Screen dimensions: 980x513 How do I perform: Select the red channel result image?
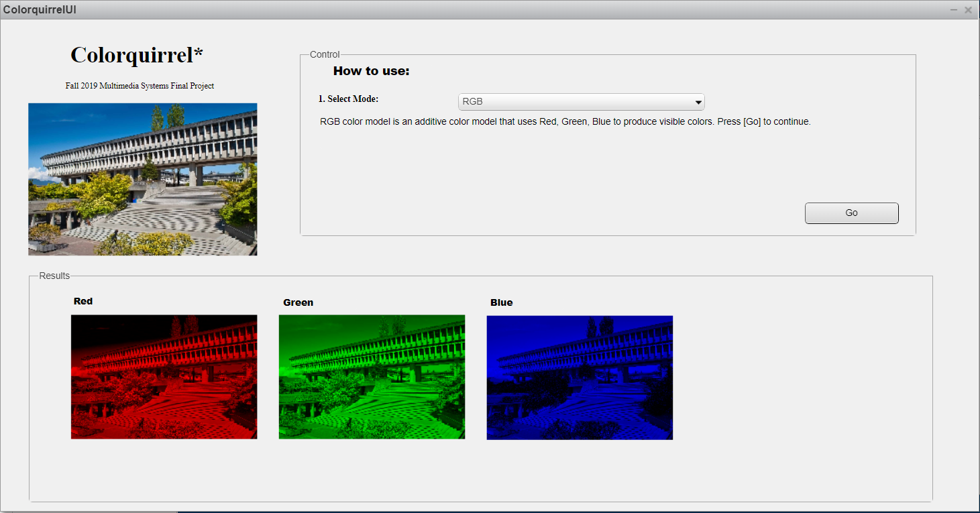click(x=164, y=377)
